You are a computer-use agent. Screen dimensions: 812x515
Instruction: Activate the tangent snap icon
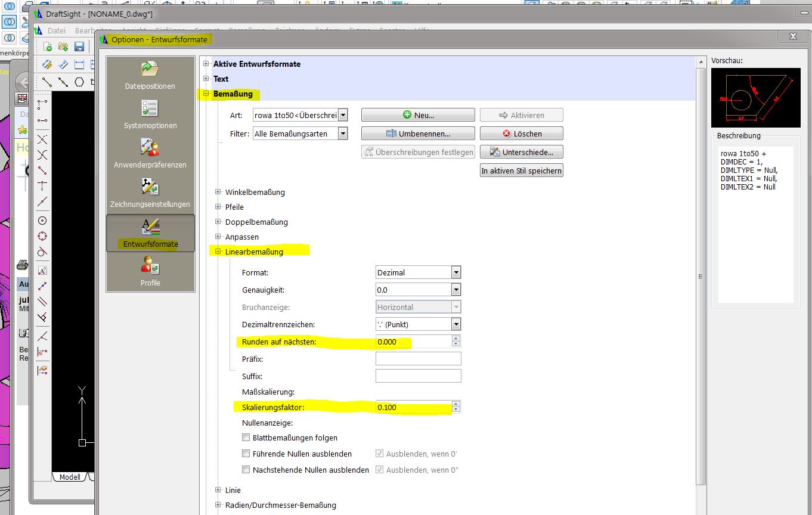pyautogui.click(x=42, y=252)
